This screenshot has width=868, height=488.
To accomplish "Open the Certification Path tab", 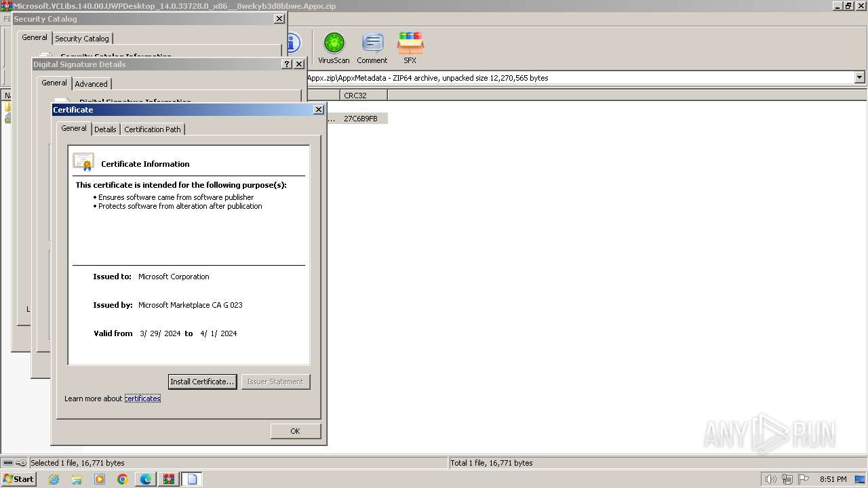I will tap(153, 129).
